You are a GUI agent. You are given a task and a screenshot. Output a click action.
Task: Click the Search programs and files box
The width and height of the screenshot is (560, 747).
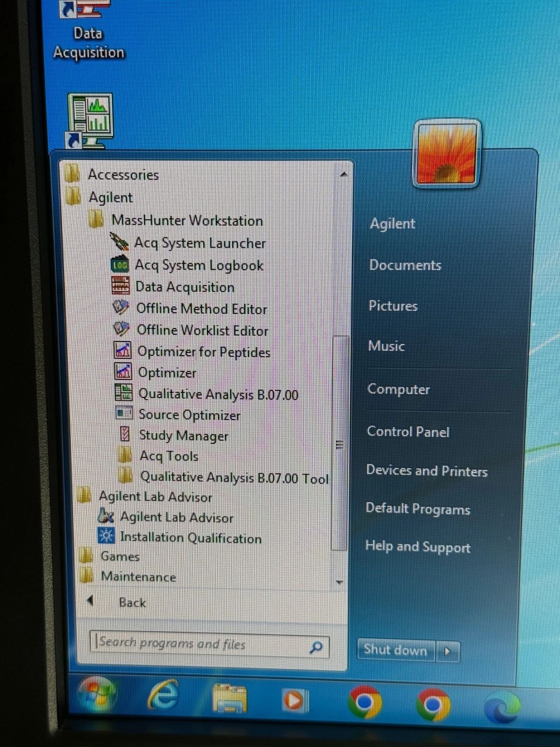201,644
